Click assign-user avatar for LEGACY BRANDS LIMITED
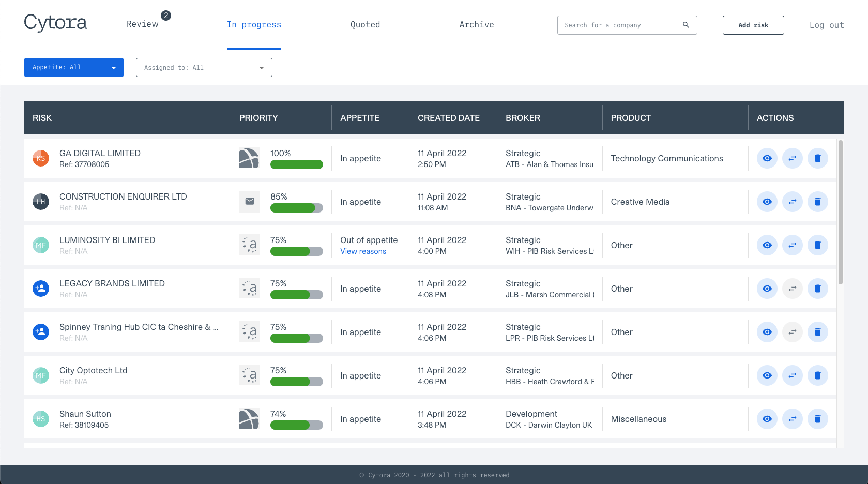 pyautogui.click(x=41, y=289)
